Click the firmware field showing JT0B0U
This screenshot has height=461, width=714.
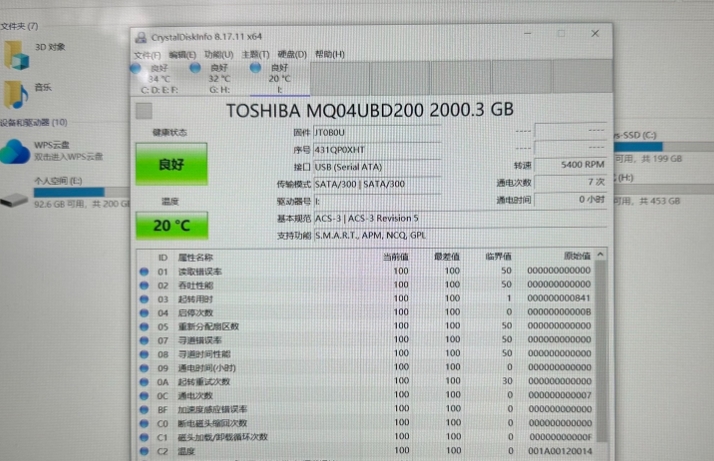click(376, 132)
